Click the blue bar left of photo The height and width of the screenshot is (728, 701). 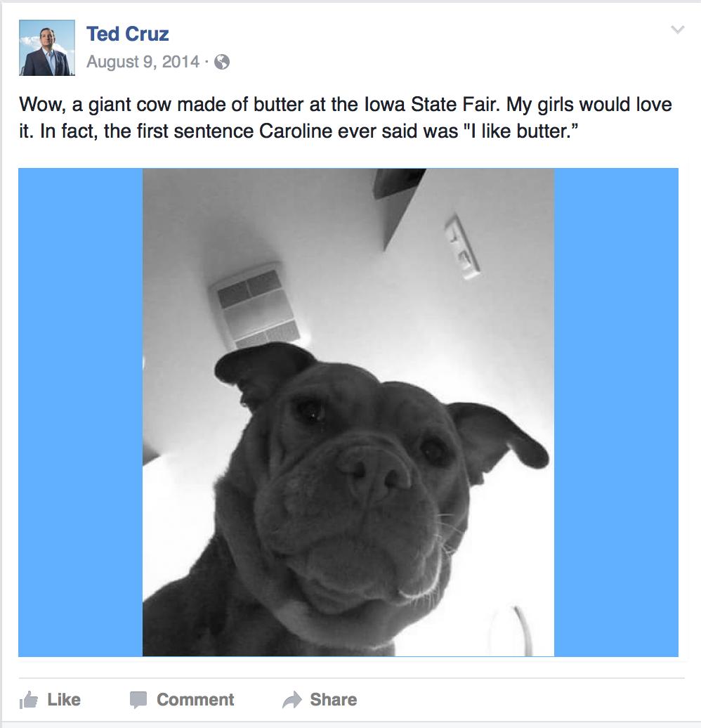[x=80, y=412]
